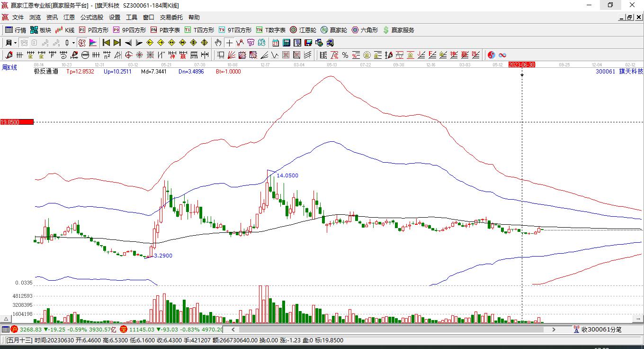Open the 文件 menu
644x349 pixels.
18,18
